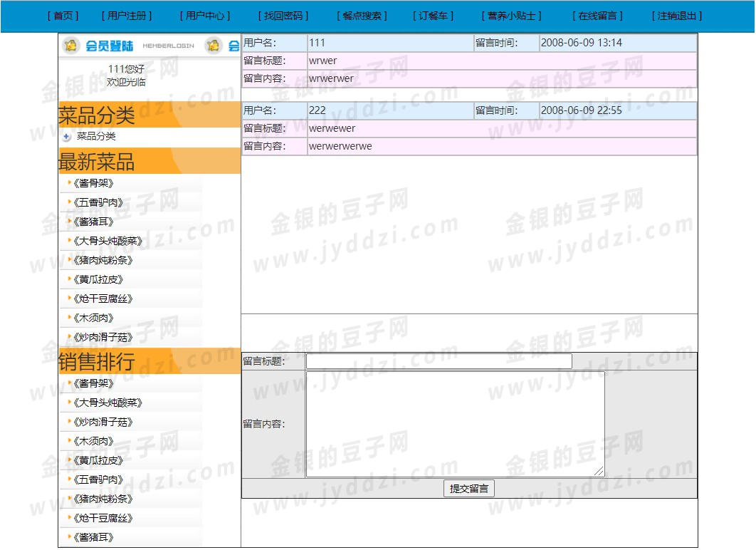Viewport: 756px width, 550px height.
Task: Open 营养小贴士 nutrition tips
Action: click(x=511, y=16)
